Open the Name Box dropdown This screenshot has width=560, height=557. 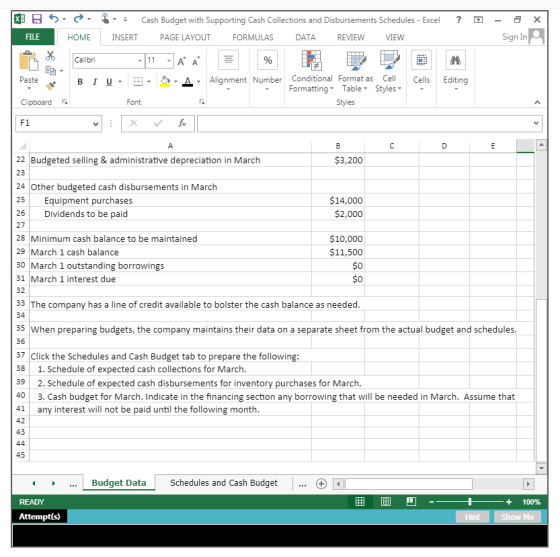point(95,124)
